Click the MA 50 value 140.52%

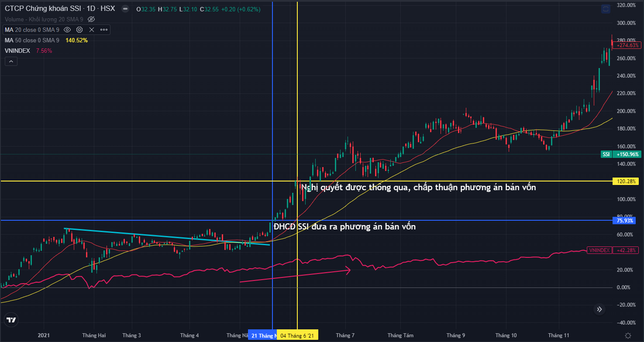[x=76, y=40]
